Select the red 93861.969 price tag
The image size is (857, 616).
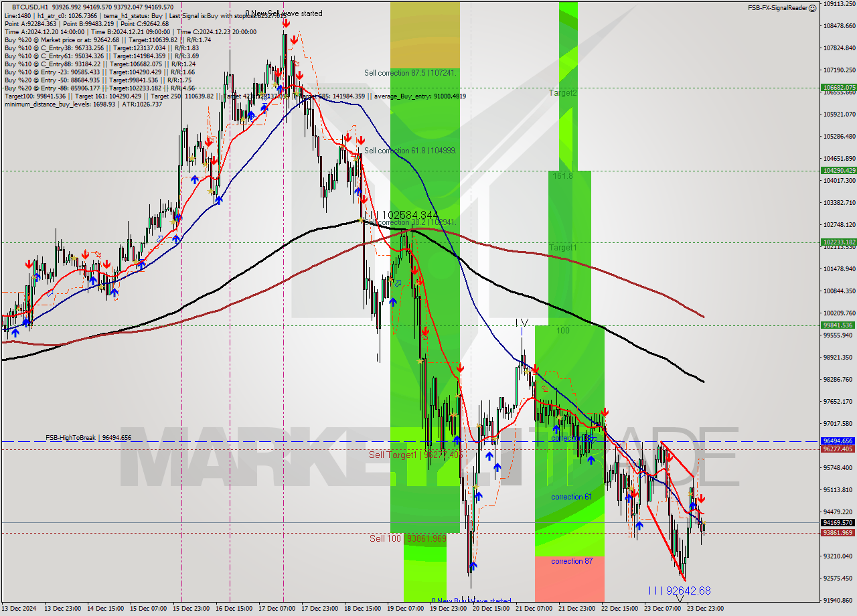838,533
